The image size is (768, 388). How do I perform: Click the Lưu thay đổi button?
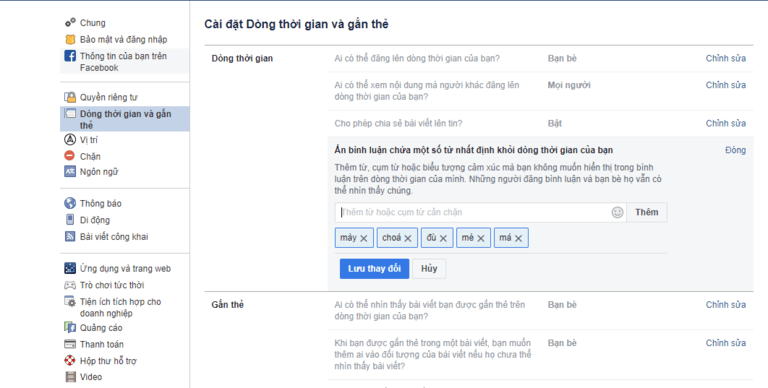(x=374, y=268)
